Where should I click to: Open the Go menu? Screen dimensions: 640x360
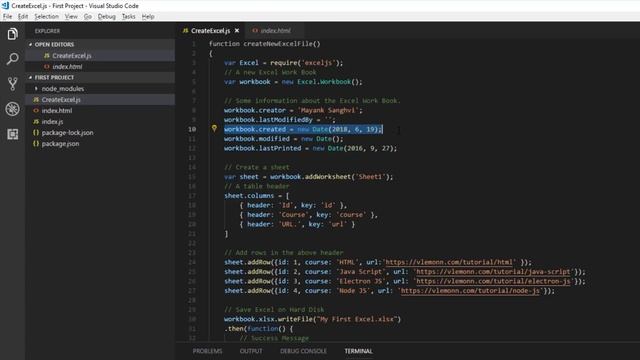[88, 17]
